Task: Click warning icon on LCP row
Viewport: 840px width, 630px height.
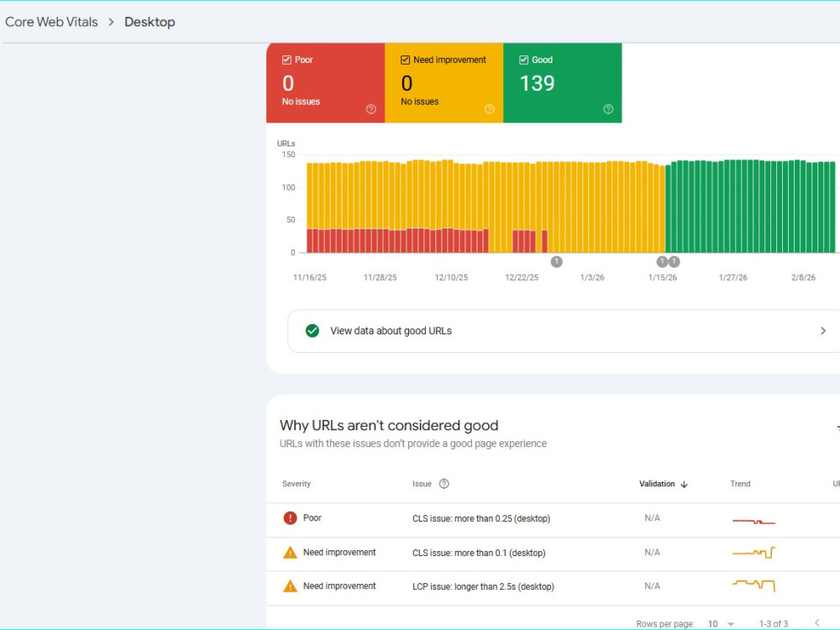Action: pos(290,586)
